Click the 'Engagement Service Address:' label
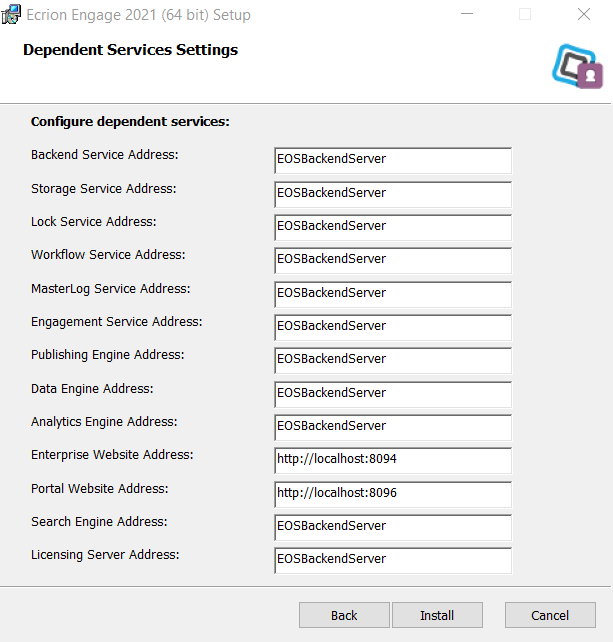613x642 pixels. [117, 322]
